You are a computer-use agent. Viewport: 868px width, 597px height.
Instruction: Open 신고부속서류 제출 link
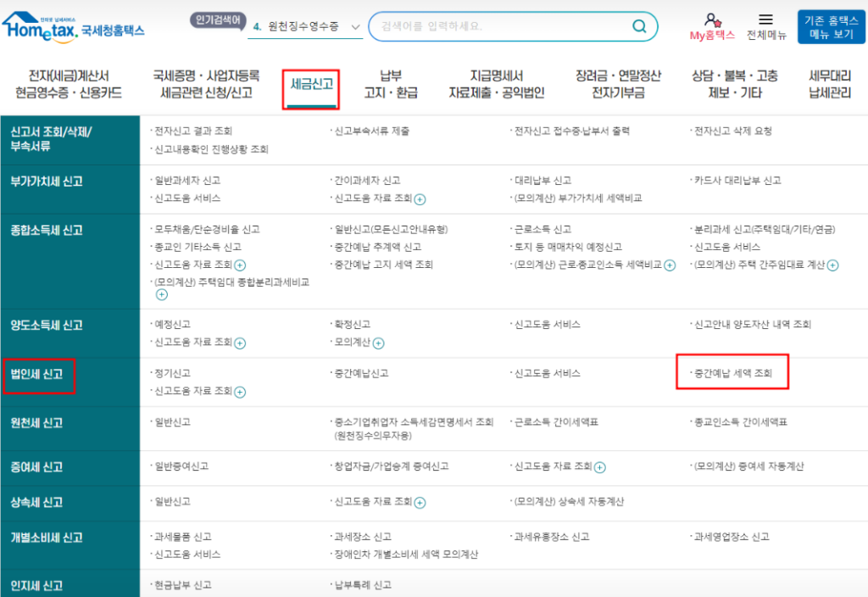[x=371, y=131]
